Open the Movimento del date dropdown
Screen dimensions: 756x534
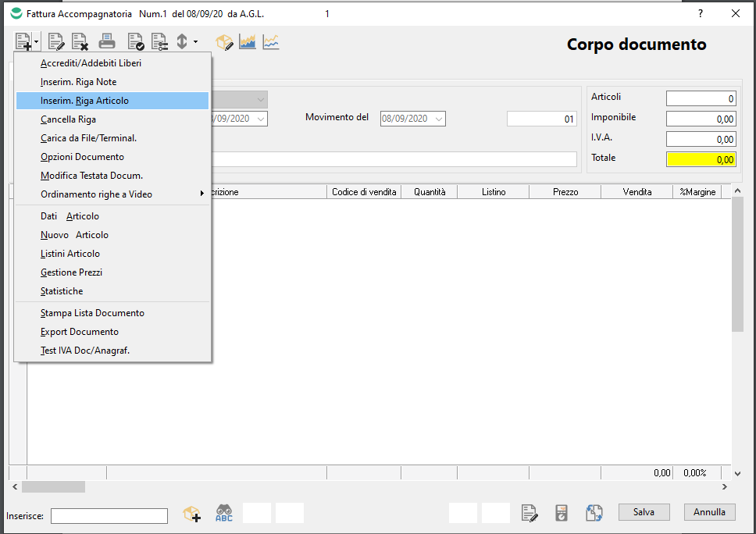439,119
